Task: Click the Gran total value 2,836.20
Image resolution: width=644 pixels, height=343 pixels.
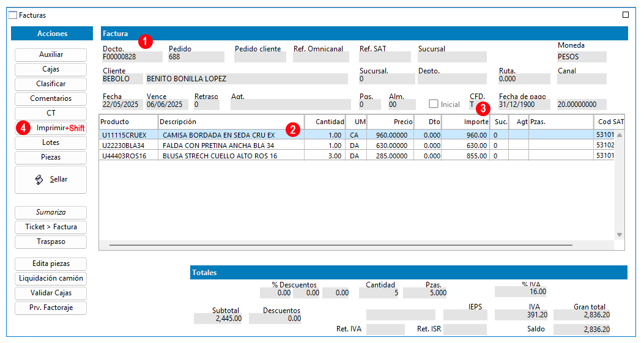Action: (x=582, y=315)
